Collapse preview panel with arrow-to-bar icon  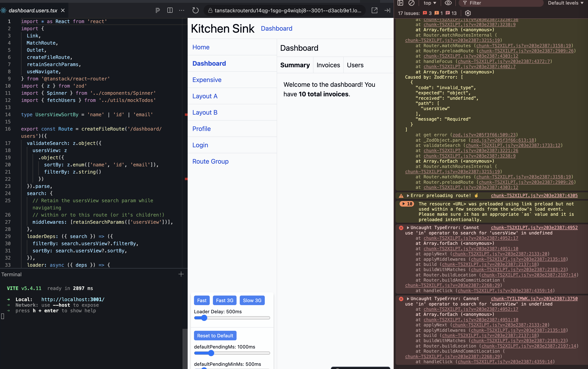click(387, 10)
